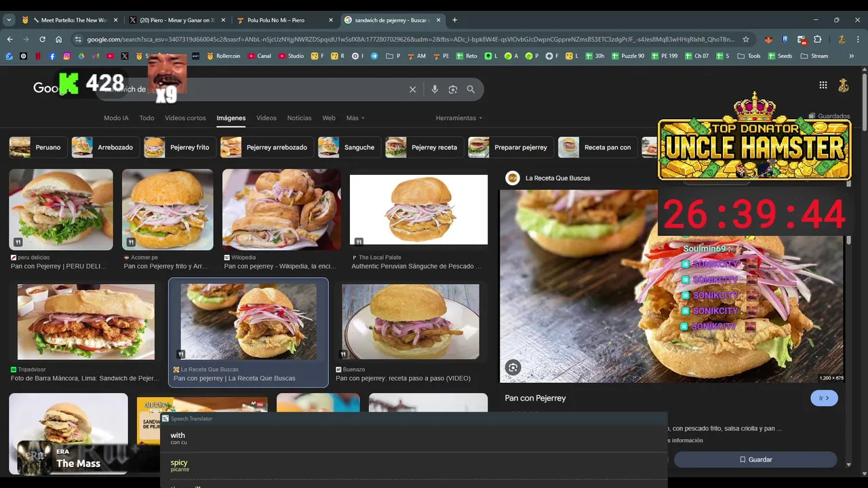
Task: Filter images by Arrebozado chip
Action: [106, 147]
